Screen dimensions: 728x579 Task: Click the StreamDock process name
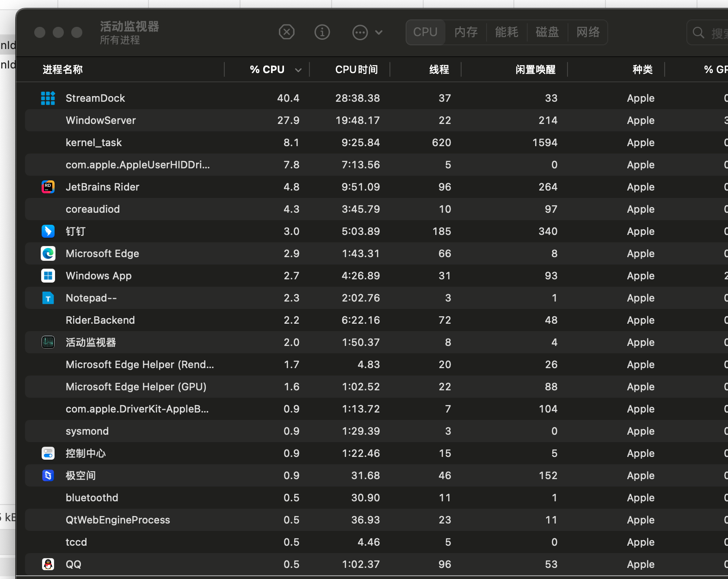95,98
